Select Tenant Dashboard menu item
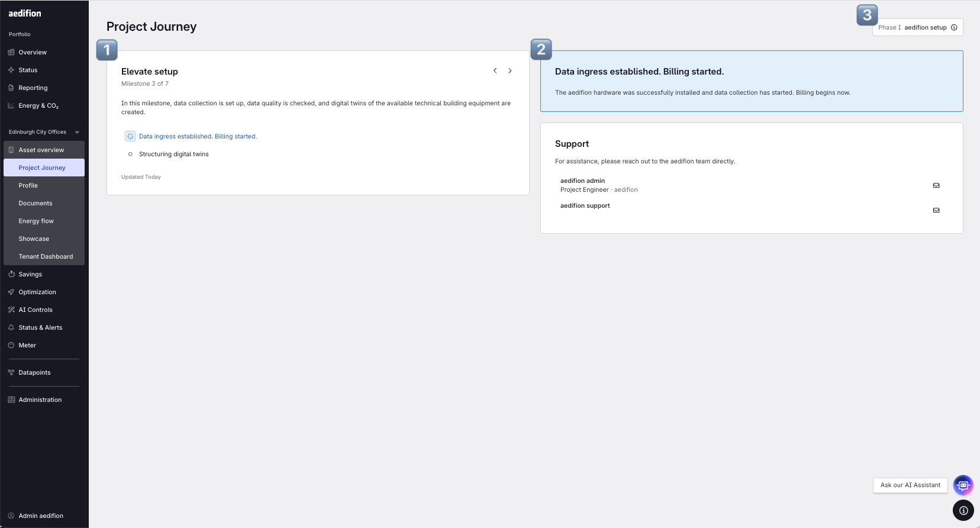Image resolution: width=980 pixels, height=528 pixels. point(46,256)
